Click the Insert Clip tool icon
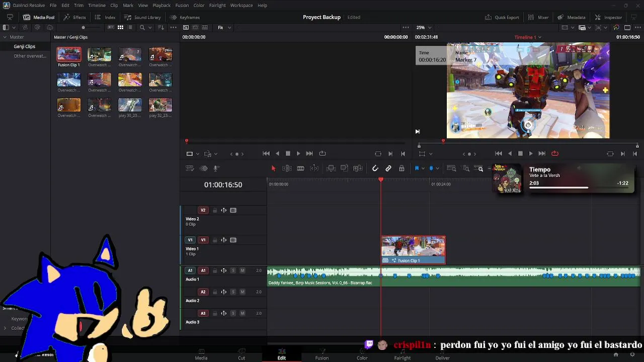Image resolution: width=644 pixels, height=362 pixels. click(x=331, y=168)
